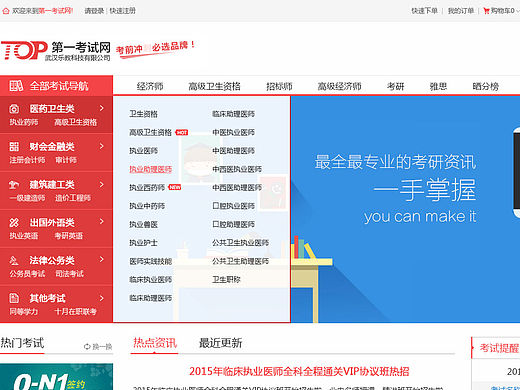The image size is (520, 390).
Task: Open the 招标师 nav item
Action: point(279,87)
